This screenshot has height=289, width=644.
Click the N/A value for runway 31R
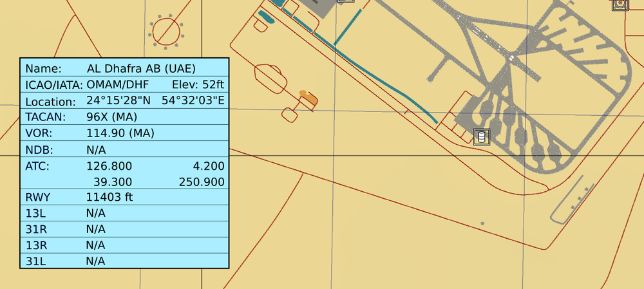pyautogui.click(x=96, y=229)
